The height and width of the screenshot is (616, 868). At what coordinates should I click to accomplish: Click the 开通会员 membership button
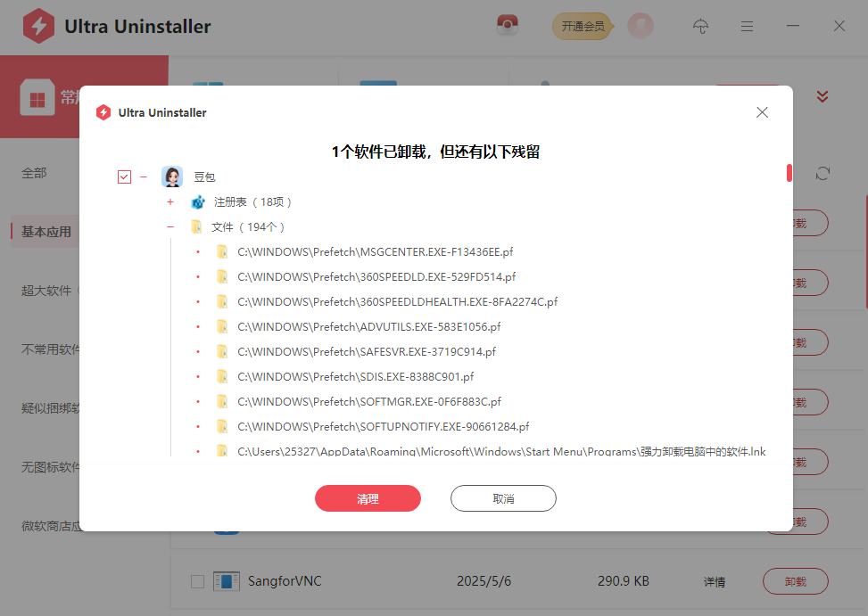point(583,26)
